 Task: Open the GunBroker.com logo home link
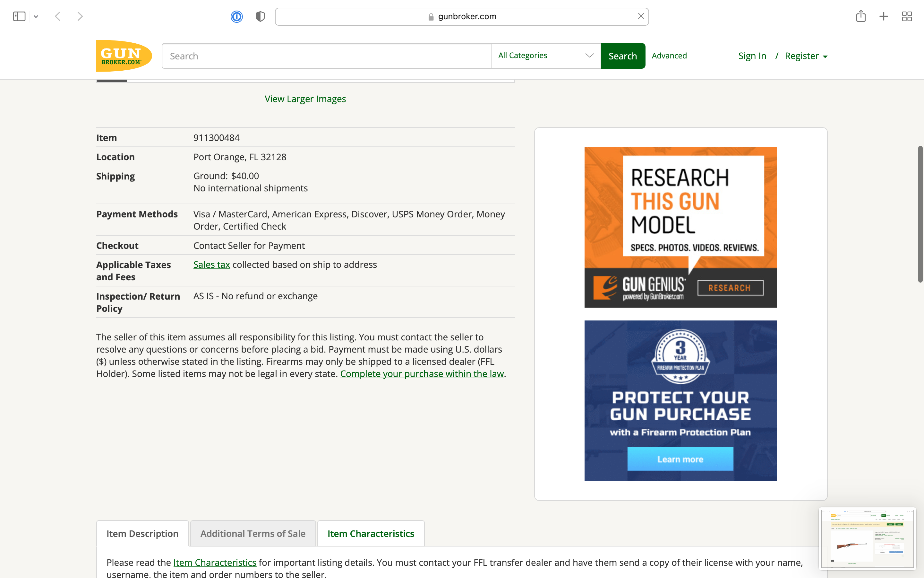[x=124, y=56]
